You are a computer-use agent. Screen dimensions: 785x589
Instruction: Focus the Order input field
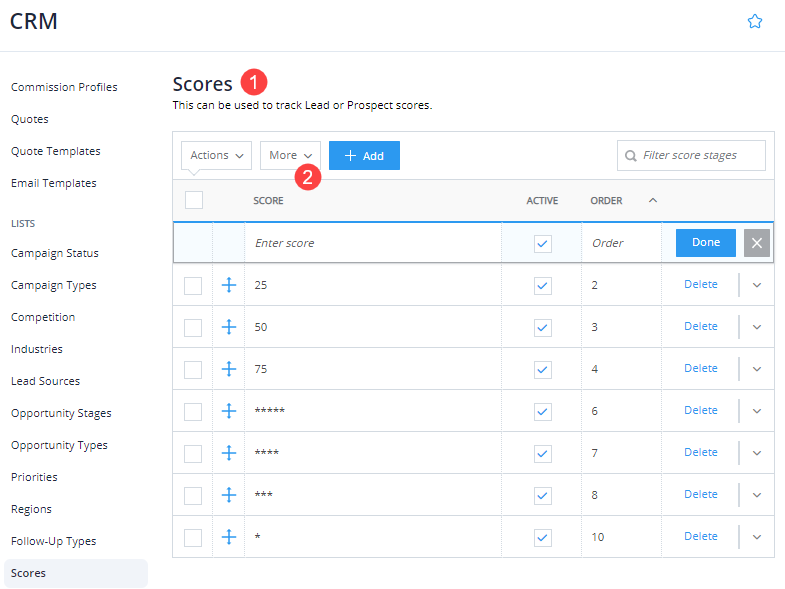[621, 243]
